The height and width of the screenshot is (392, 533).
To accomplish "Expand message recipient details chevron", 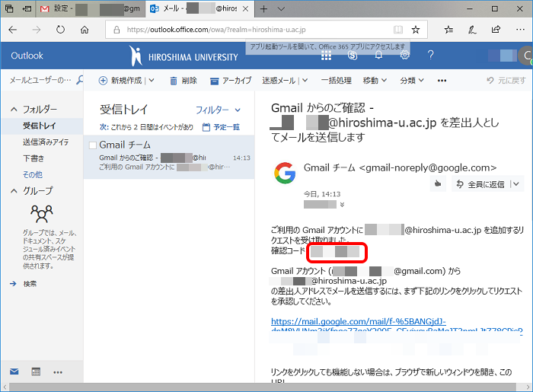I will pyautogui.click(x=342, y=205).
